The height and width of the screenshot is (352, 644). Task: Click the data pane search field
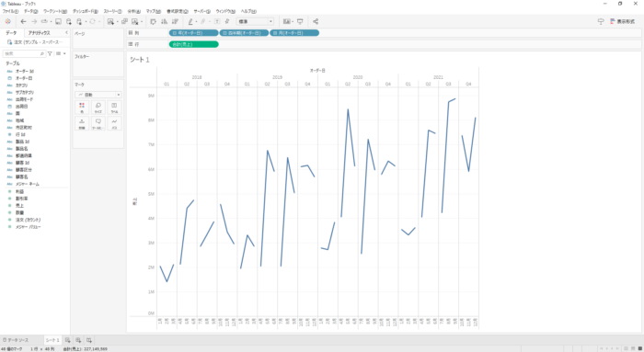coord(24,53)
